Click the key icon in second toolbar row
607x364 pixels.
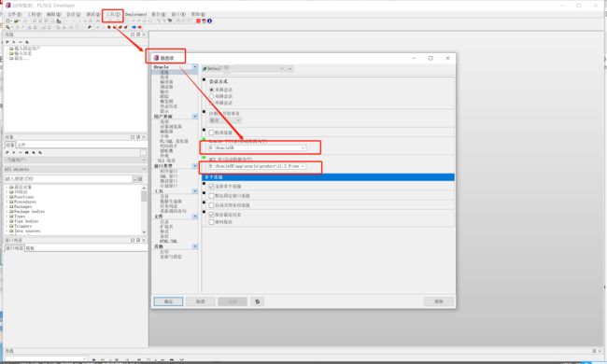coord(90,27)
